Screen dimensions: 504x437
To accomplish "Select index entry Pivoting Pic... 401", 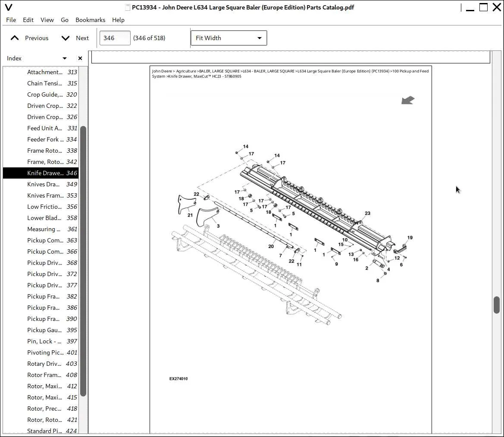I will [x=41, y=352].
